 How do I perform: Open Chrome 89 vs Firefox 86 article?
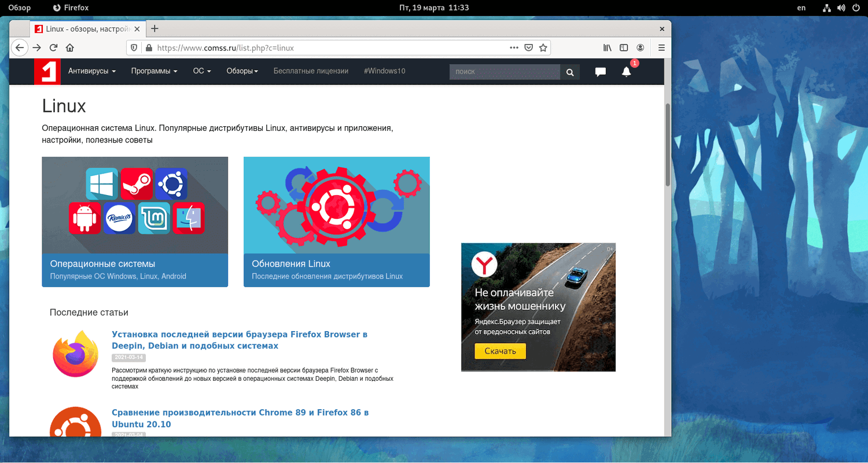(240, 418)
